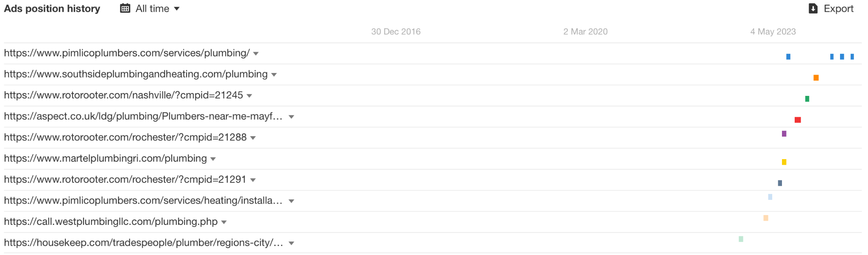Click the orange marker on southsideplumbingandheating row
The image size is (868, 255).
(816, 77)
